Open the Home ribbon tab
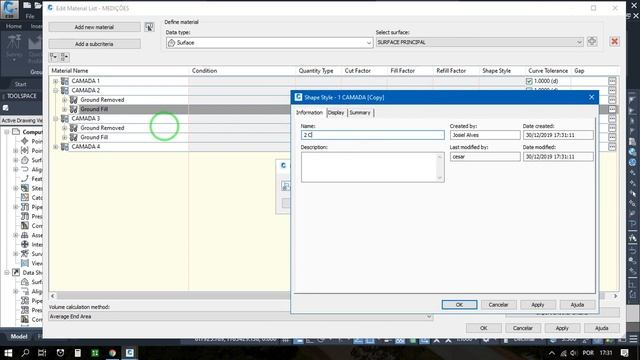This screenshot has width=640, height=360. (x=13, y=26)
